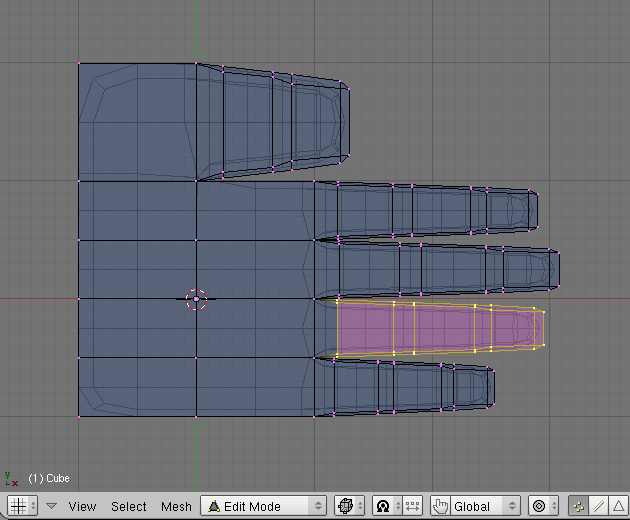Enable vertex select mode
630x520 pixels.
coord(579,506)
